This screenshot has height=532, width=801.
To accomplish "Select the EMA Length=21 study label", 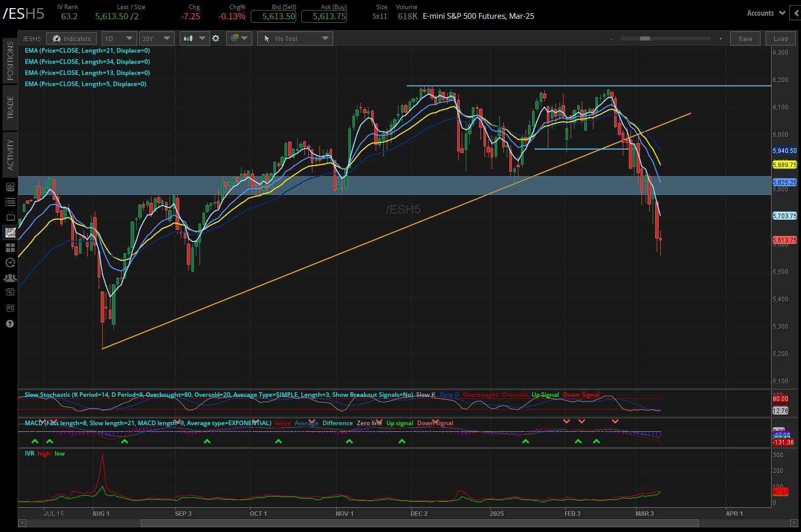I will click(87, 51).
